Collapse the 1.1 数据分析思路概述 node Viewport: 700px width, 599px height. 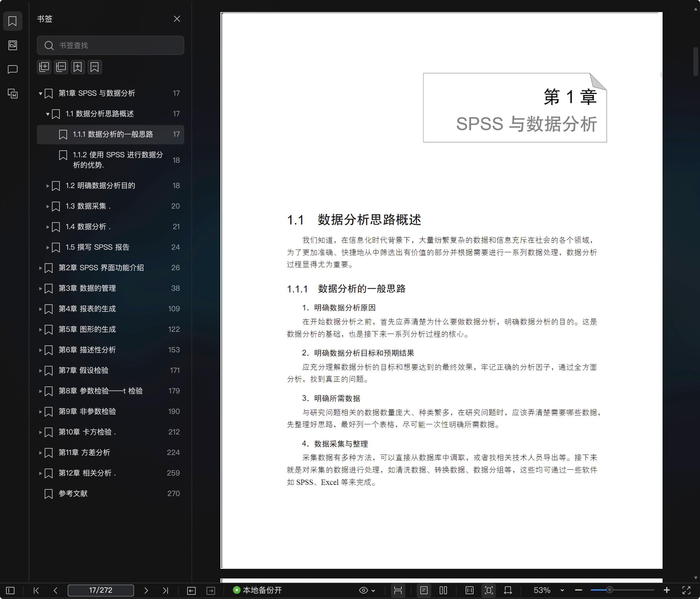48,114
